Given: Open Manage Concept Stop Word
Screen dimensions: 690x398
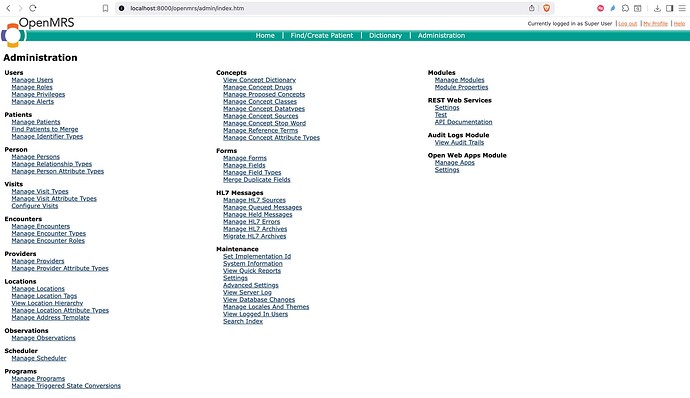Looking at the screenshot, I should point(264,123).
